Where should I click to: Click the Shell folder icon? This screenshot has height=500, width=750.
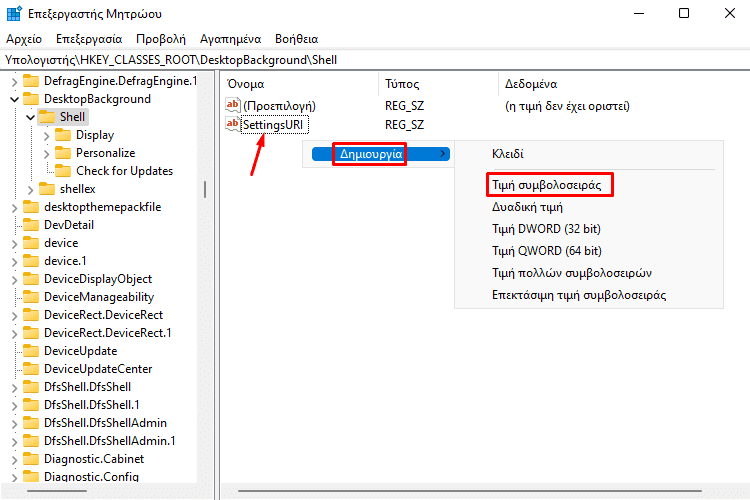pyautogui.click(x=47, y=117)
